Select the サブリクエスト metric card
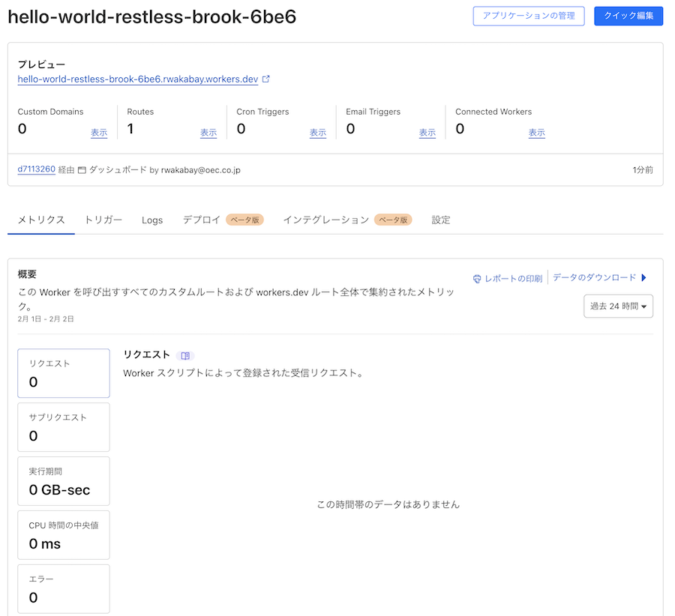Image resolution: width=675 pixels, height=616 pixels. [64, 427]
